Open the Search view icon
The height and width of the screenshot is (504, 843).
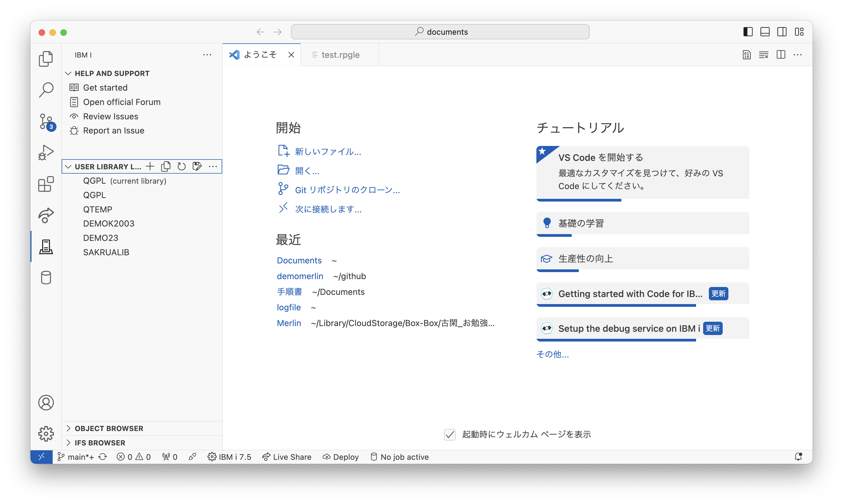[x=46, y=90]
